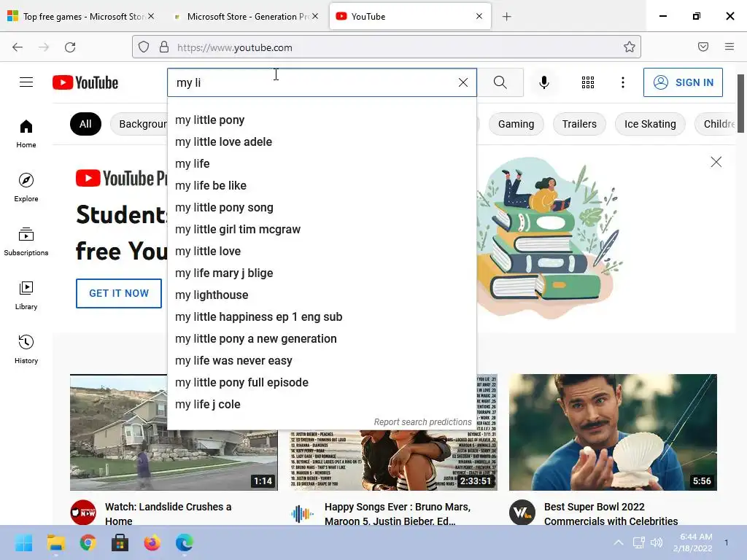The height and width of the screenshot is (560, 747).
Task: Choose suggestion "my life be like"
Action: click(x=322, y=186)
